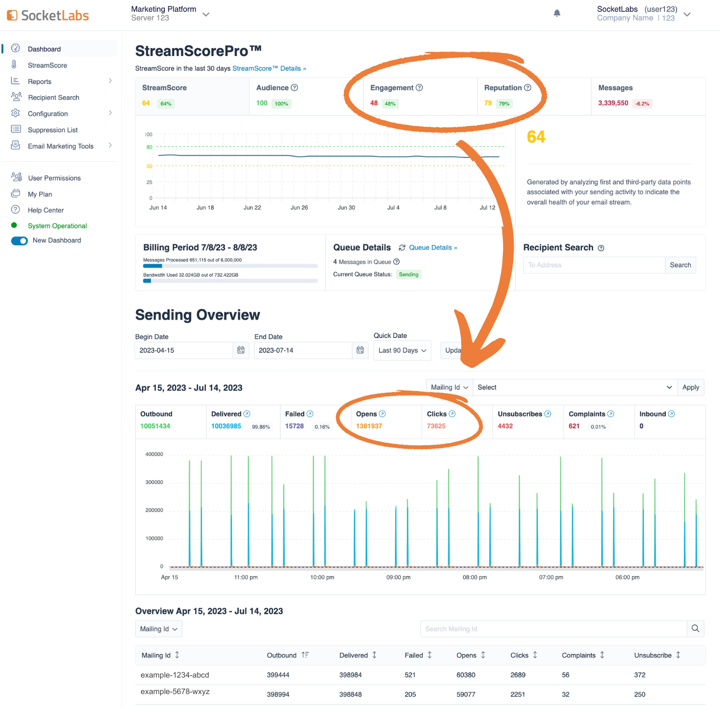Click System Operational status link

tap(57, 226)
